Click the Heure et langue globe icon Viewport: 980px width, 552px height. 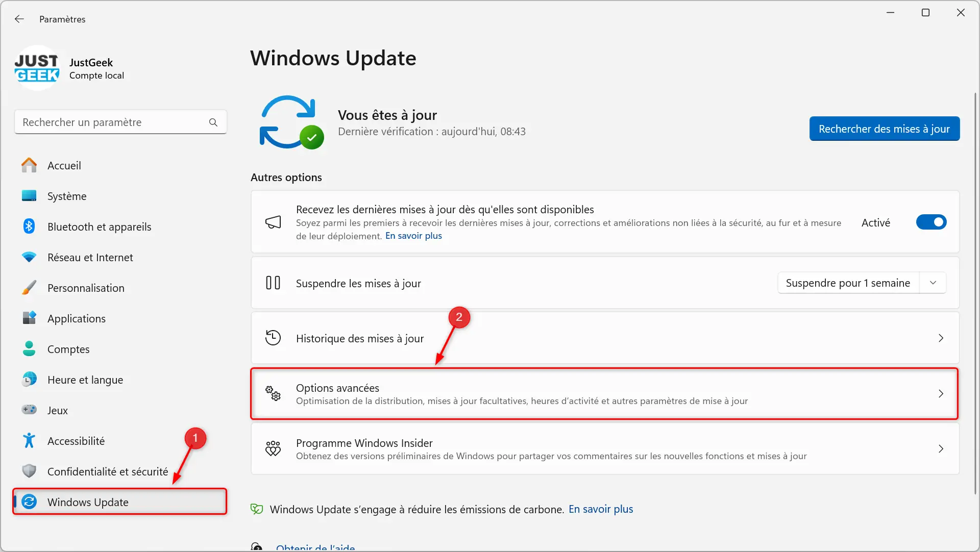click(29, 380)
